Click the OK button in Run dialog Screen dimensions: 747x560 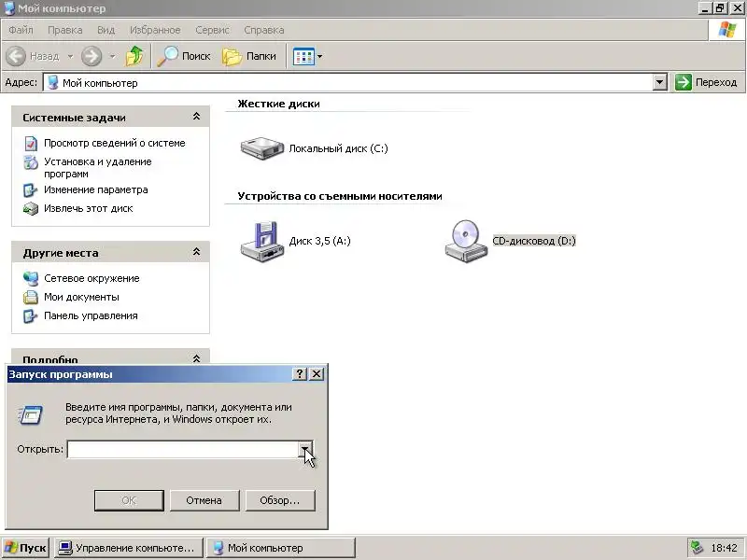[x=129, y=500]
